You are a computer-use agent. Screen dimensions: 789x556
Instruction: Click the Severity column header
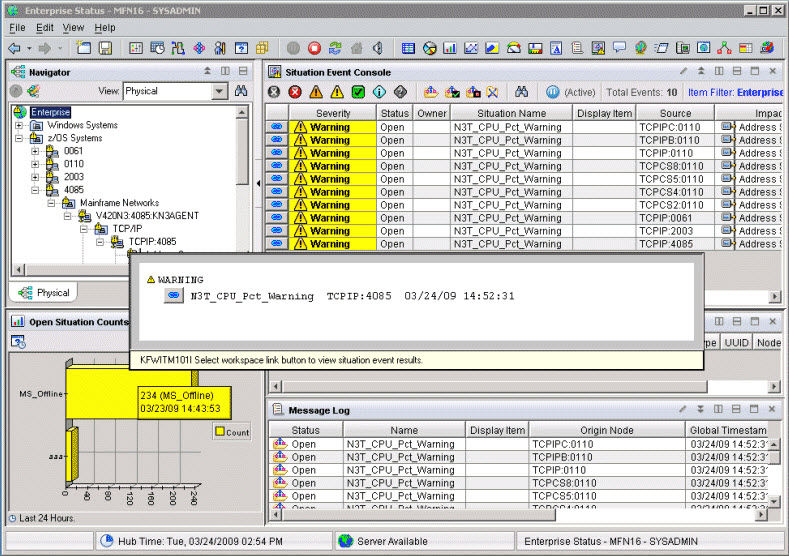tap(333, 113)
